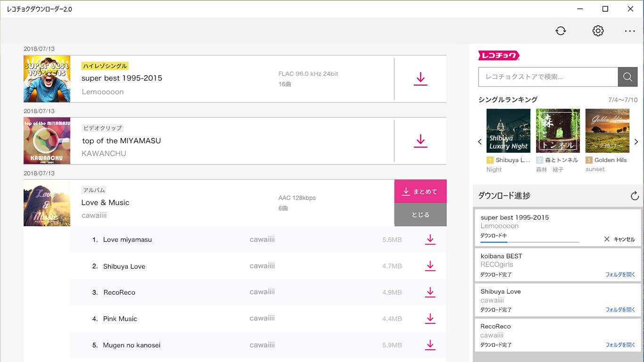Download super best 1995-2015 with arrow icon
This screenshot has height=362, width=644.
(421, 79)
